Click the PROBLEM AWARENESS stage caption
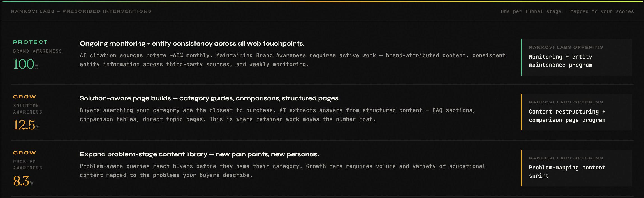 [x=28, y=165]
